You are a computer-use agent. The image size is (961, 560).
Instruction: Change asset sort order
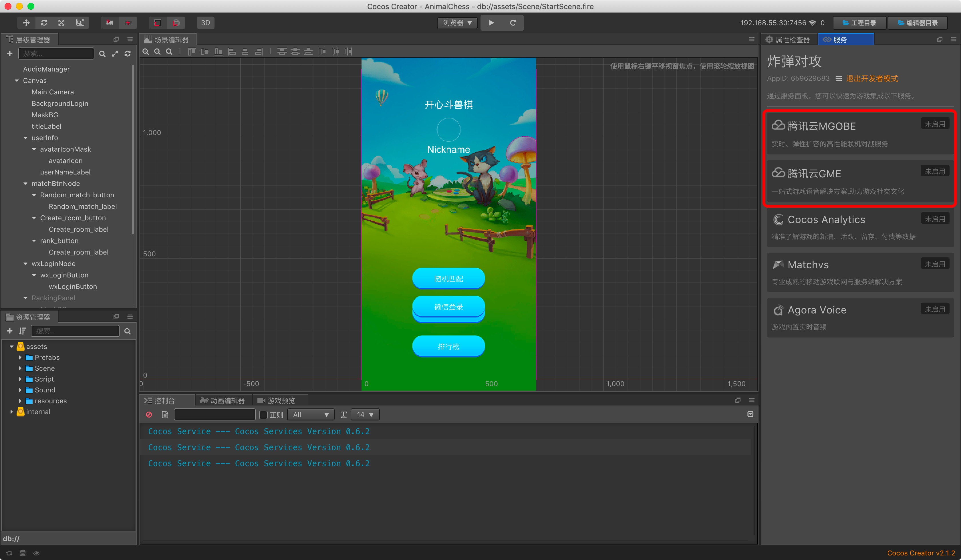click(x=23, y=331)
